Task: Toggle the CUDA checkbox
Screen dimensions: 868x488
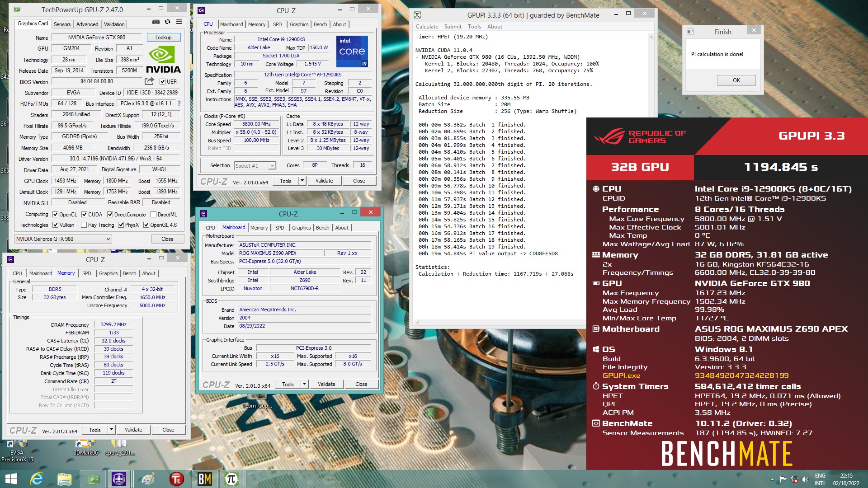Action: pyautogui.click(x=84, y=215)
